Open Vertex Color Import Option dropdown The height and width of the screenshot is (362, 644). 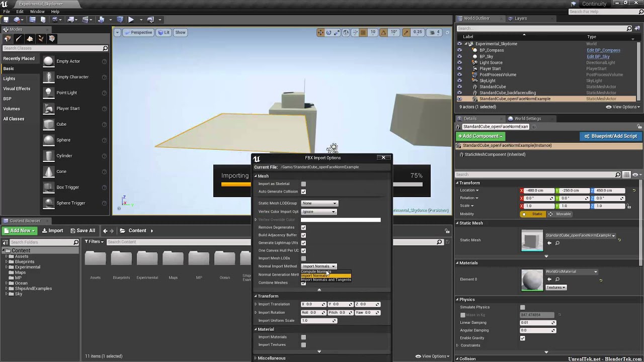coord(318,212)
